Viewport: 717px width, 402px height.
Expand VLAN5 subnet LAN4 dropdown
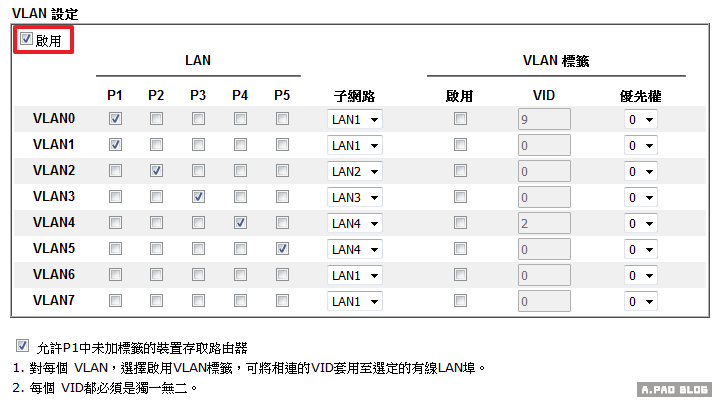pos(355,249)
